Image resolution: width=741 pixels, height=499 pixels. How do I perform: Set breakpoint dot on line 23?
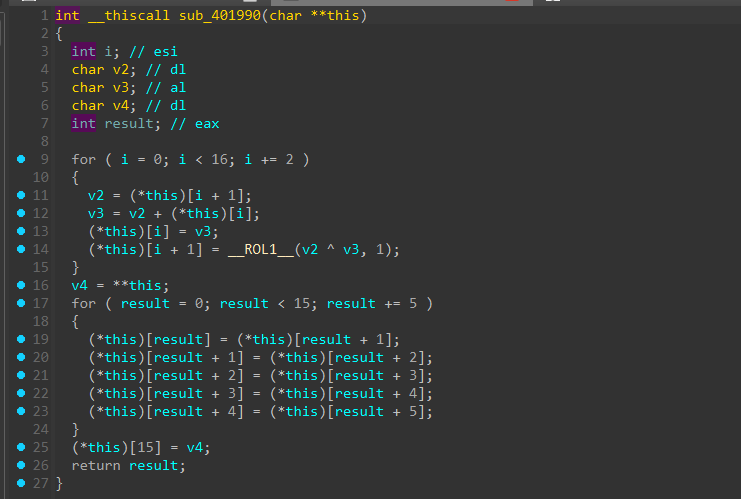21,411
